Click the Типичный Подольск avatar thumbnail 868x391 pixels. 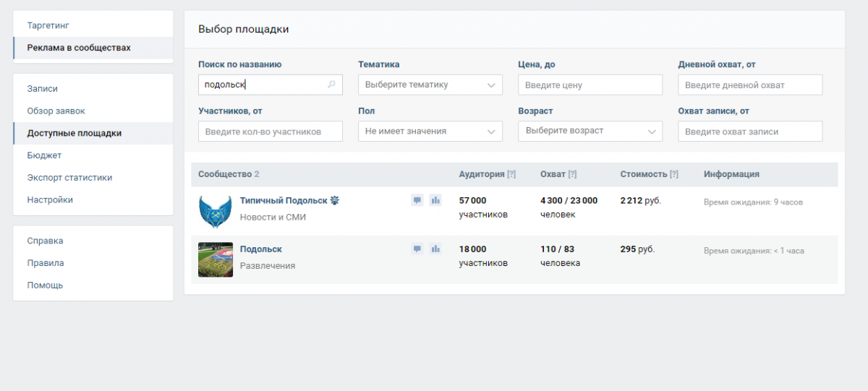click(x=216, y=211)
